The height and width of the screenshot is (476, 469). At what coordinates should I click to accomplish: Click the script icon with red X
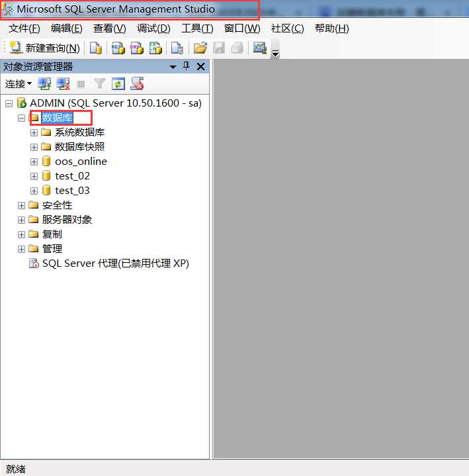point(137,84)
